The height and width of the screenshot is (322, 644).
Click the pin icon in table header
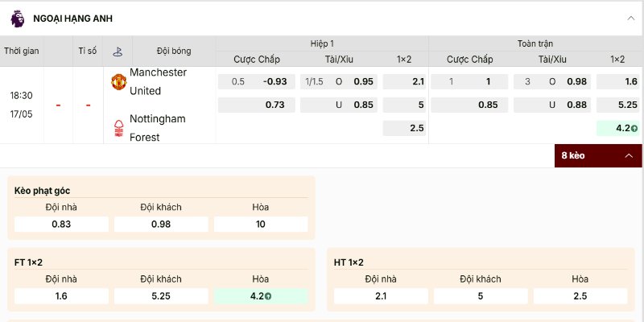118,52
